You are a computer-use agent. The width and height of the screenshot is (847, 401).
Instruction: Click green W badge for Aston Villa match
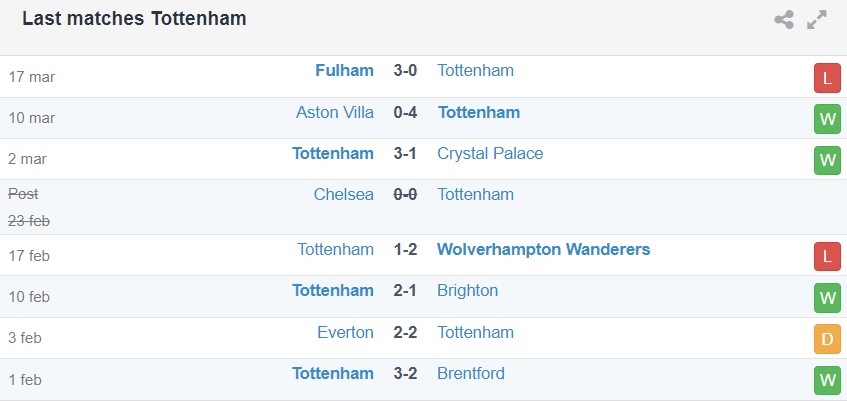point(826,119)
